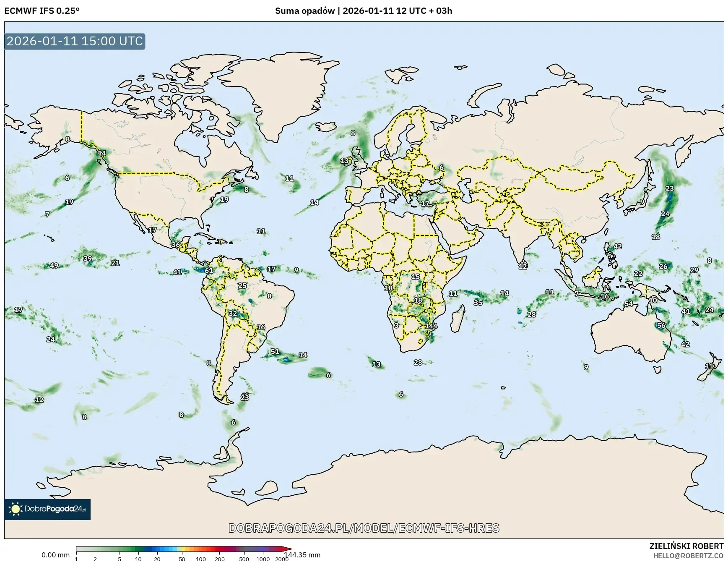Click the 144.35 mm maximum value label
The image size is (728, 562).
(x=302, y=555)
